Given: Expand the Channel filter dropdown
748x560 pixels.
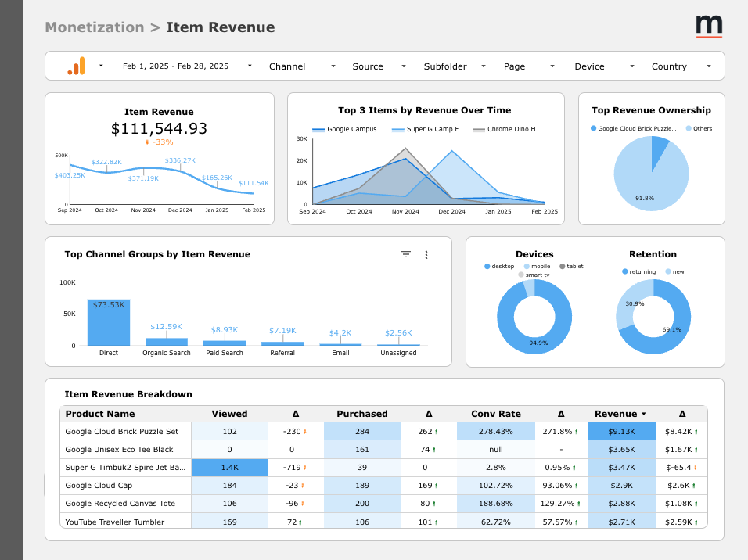Looking at the screenshot, I should point(302,66).
